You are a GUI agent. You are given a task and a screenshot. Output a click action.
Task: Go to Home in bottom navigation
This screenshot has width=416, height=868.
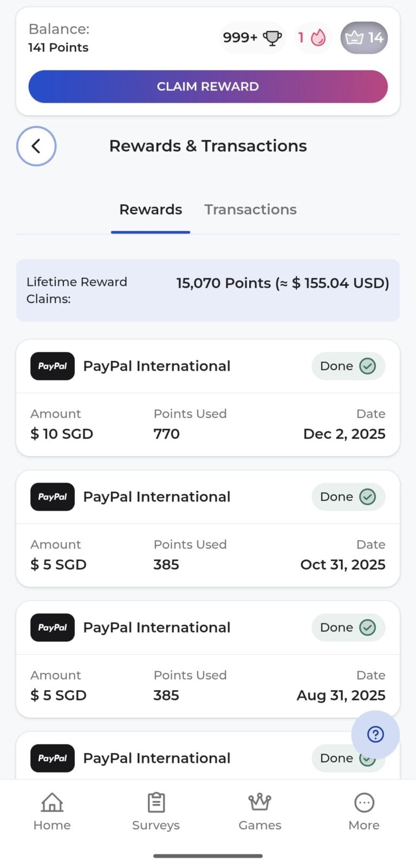coord(52,812)
